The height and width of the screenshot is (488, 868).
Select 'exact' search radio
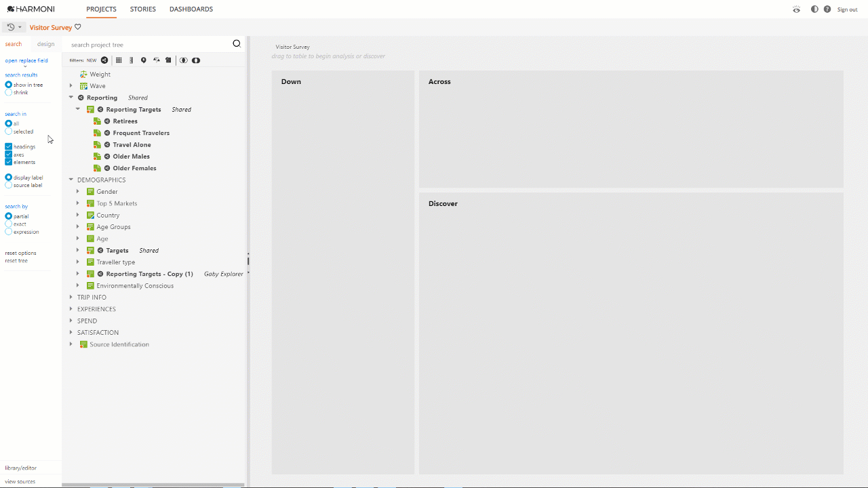point(9,224)
